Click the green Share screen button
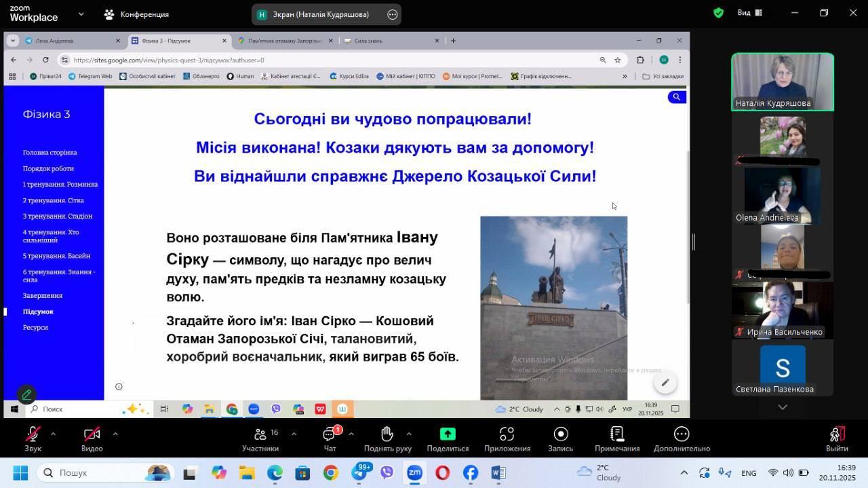Viewport: 868px width, 488px height. (x=448, y=438)
